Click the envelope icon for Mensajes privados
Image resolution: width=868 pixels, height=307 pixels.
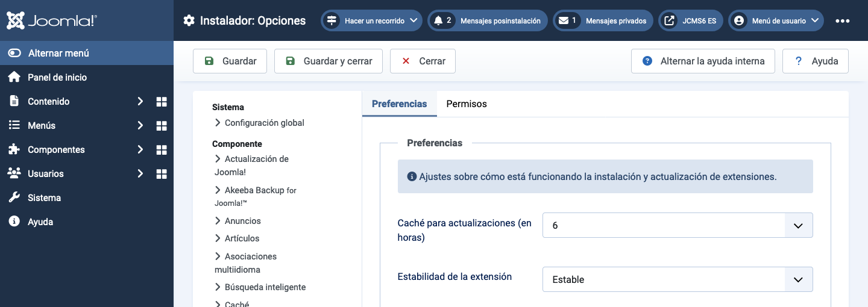pos(564,20)
